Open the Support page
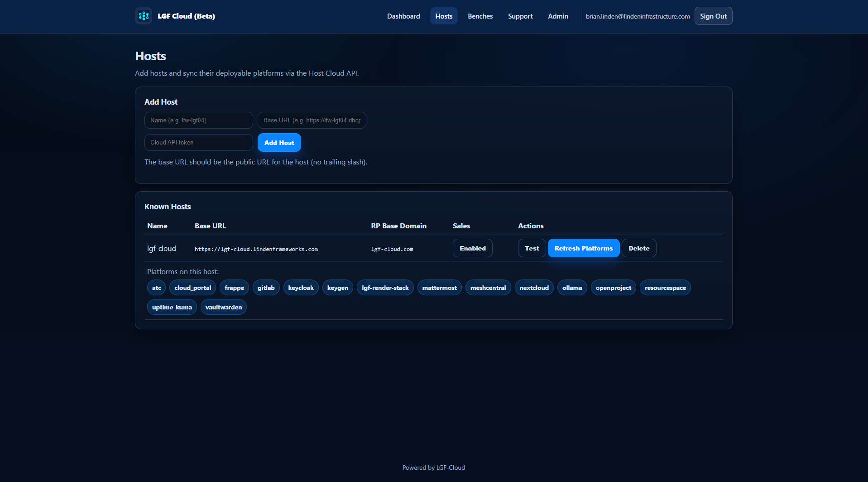The height and width of the screenshot is (482, 868). click(520, 16)
